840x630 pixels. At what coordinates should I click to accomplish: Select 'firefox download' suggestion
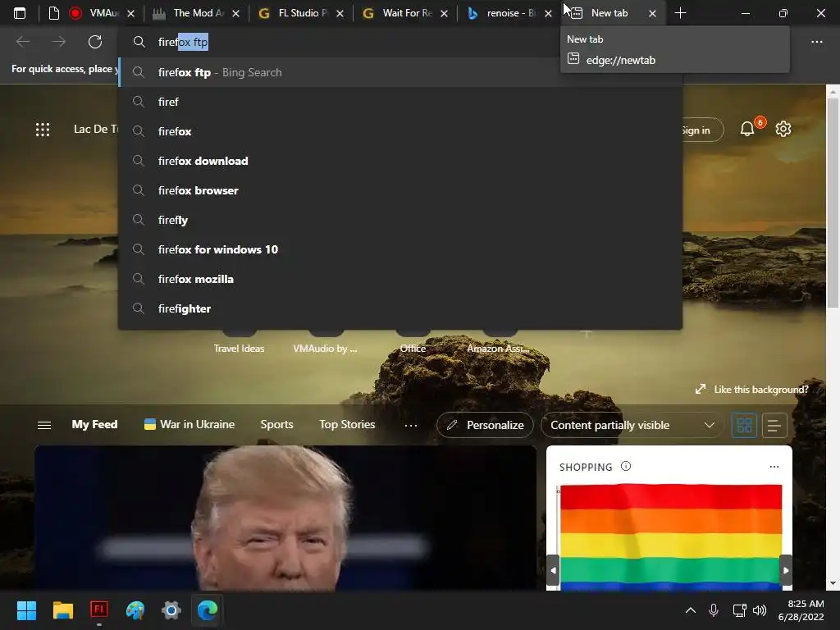(400, 161)
